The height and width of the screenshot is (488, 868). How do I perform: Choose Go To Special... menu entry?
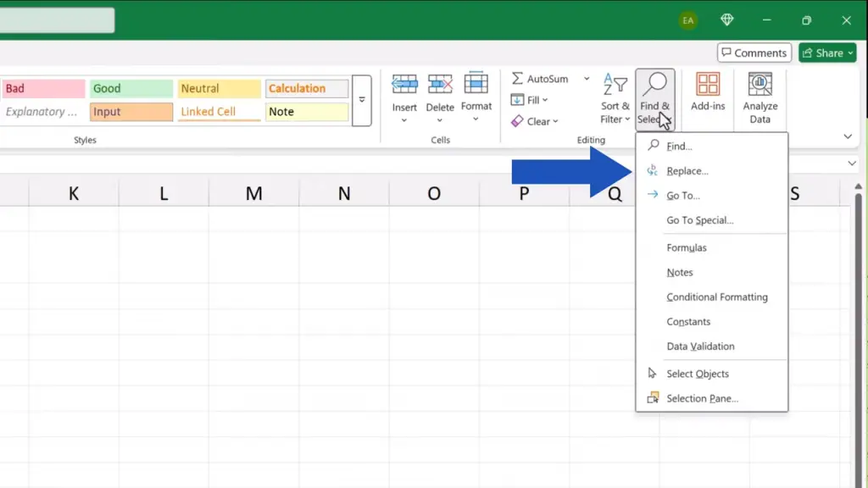tap(699, 220)
